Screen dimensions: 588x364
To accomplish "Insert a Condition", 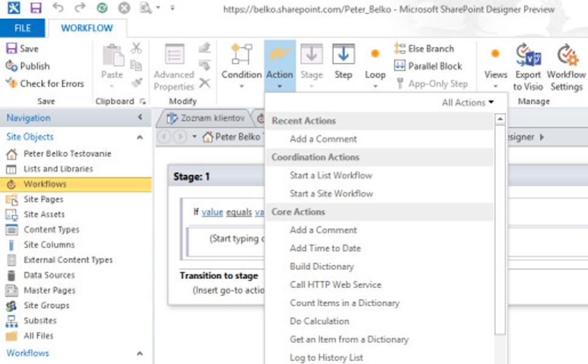I will 242,66.
